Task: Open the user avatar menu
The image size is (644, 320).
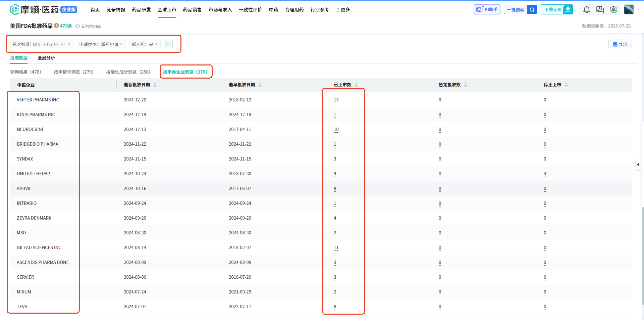Action: [629, 9]
